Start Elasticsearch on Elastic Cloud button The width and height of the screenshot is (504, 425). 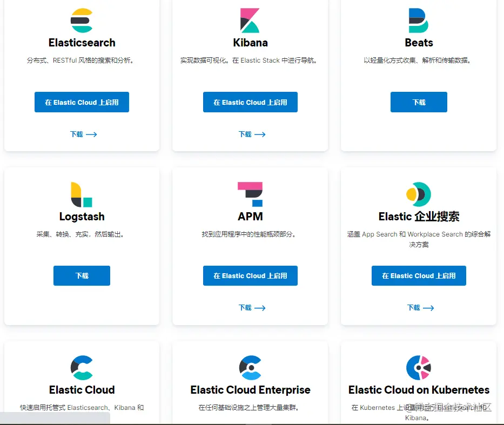pos(82,102)
